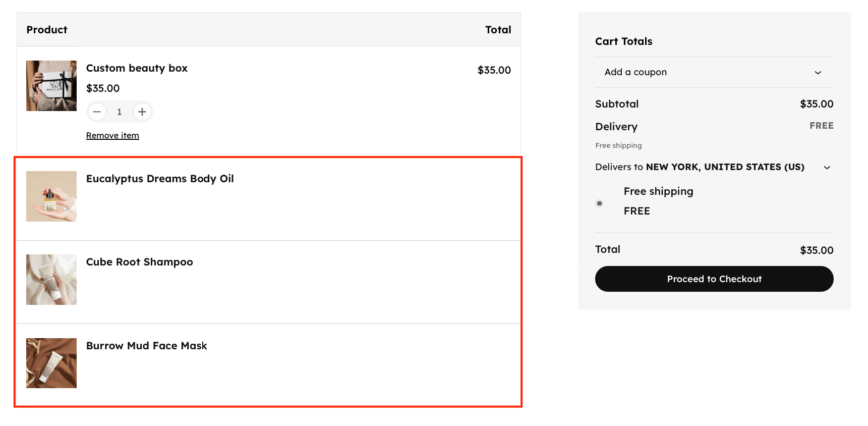Click Eucalyptus Dreams Body Oil title

[x=160, y=179]
